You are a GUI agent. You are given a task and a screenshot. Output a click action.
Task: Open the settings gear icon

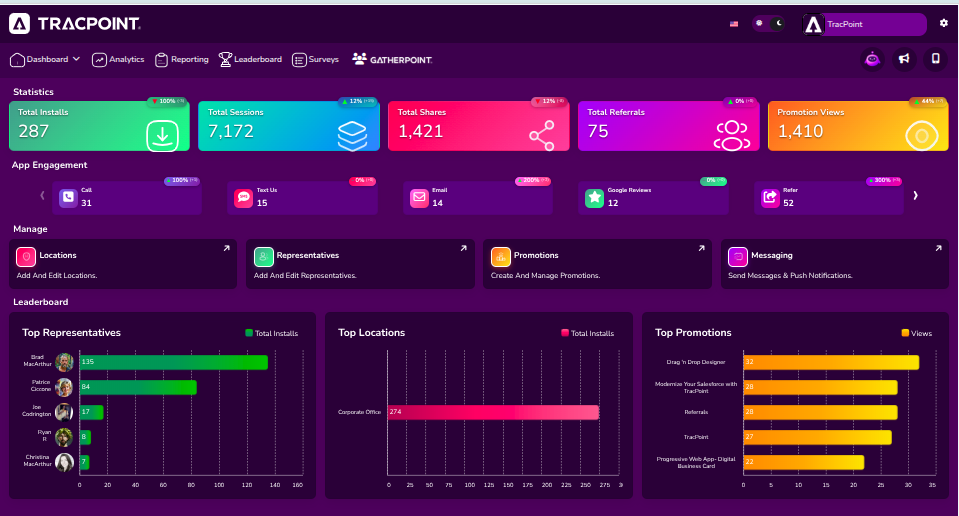coord(944,23)
